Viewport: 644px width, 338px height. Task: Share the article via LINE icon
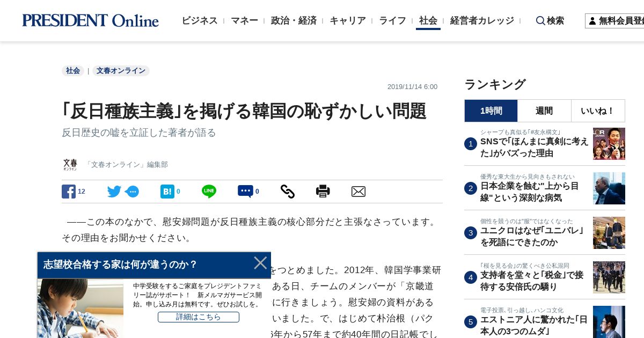pos(209,192)
